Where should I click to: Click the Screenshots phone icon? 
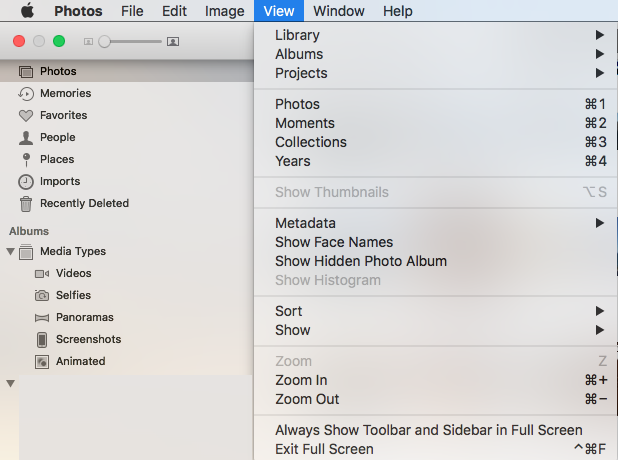tap(42, 339)
